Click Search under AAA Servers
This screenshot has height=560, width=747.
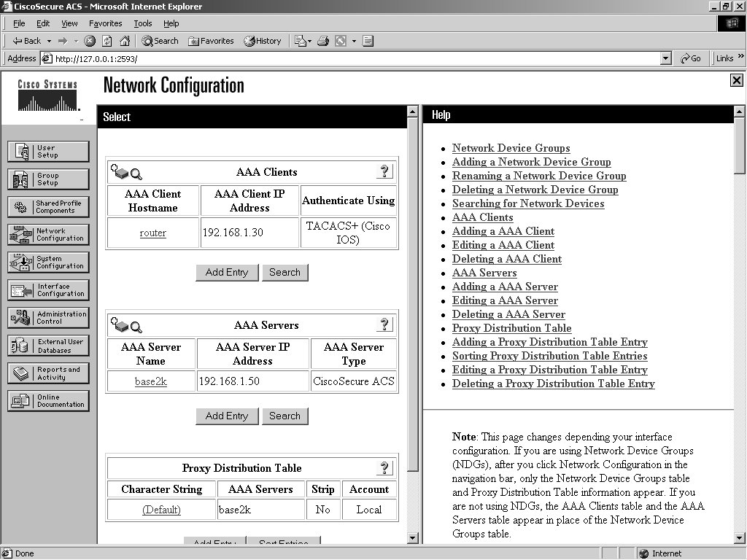pos(285,416)
